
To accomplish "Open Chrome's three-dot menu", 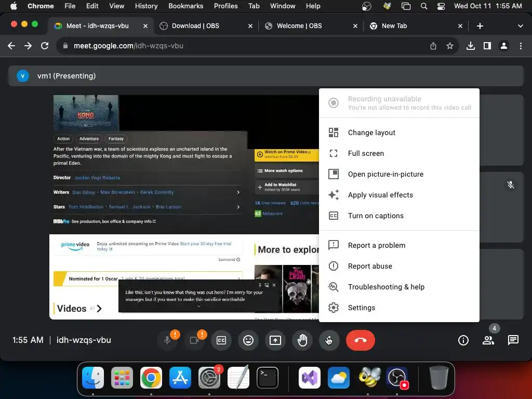I will (x=521, y=46).
